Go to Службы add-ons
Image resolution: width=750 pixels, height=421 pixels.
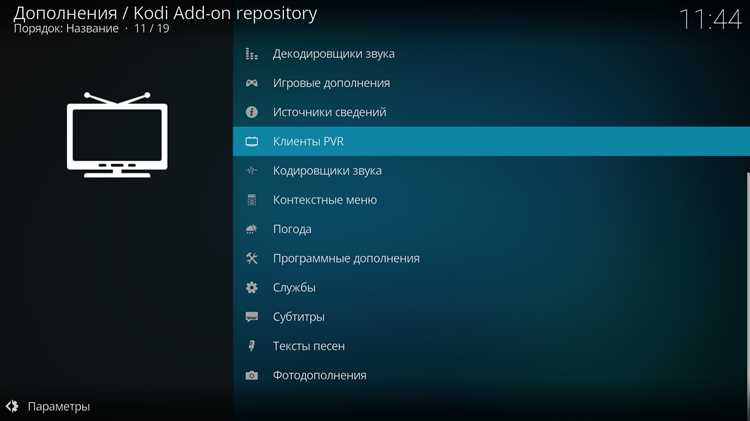pyautogui.click(x=491, y=288)
